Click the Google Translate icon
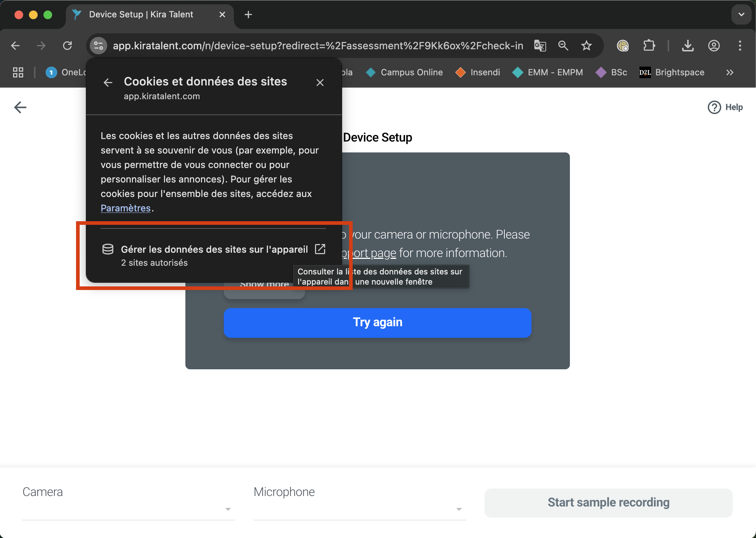Image resolution: width=756 pixels, height=538 pixels. pos(540,46)
